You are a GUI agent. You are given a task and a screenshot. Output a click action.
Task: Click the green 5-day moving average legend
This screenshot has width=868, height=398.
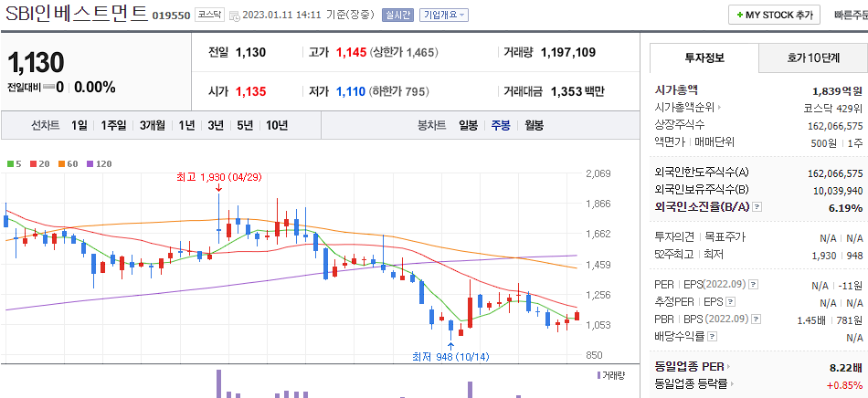[x=15, y=163]
